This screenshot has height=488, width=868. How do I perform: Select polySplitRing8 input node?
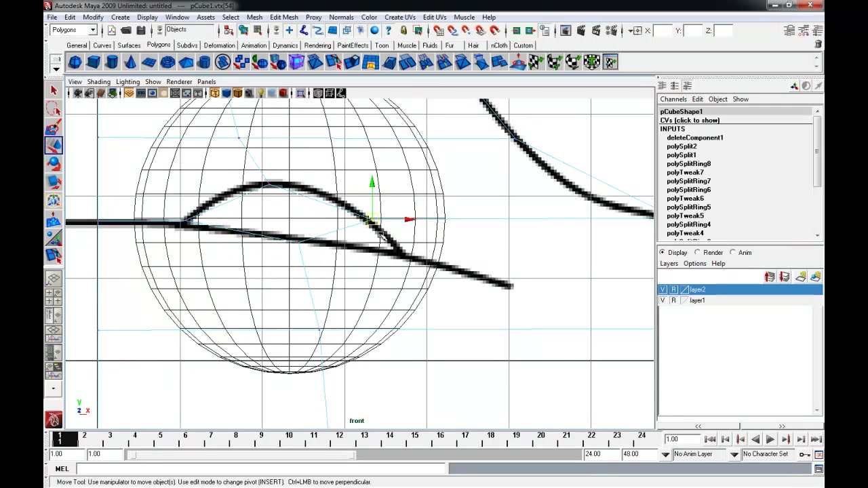pyautogui.click(x=688, y=163)
